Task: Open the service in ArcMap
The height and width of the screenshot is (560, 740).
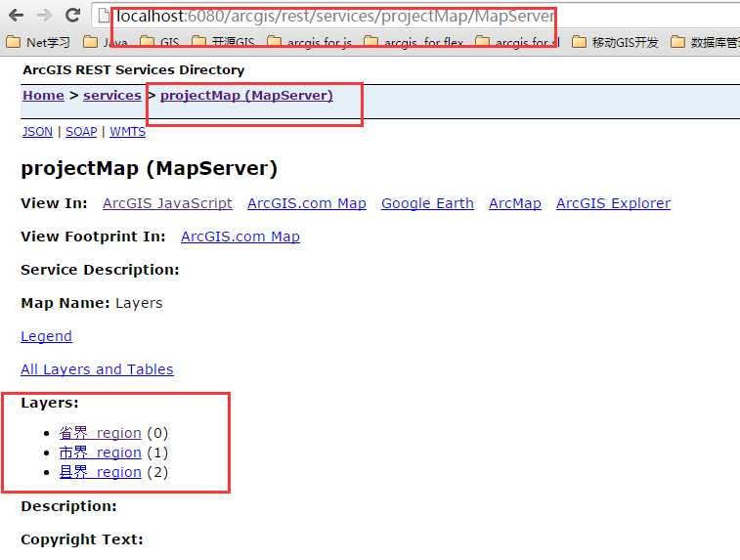Action: [x=515, y=203]
